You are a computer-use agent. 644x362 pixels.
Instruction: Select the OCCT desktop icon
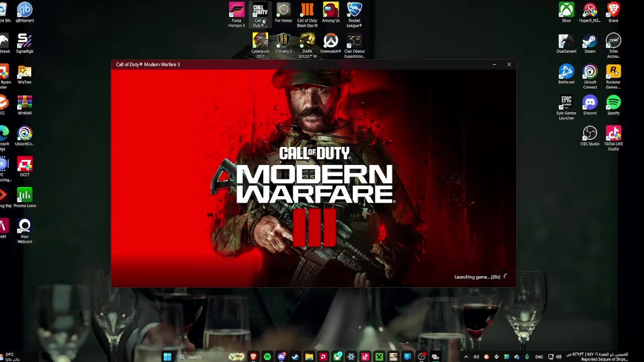tap(25, 167)
